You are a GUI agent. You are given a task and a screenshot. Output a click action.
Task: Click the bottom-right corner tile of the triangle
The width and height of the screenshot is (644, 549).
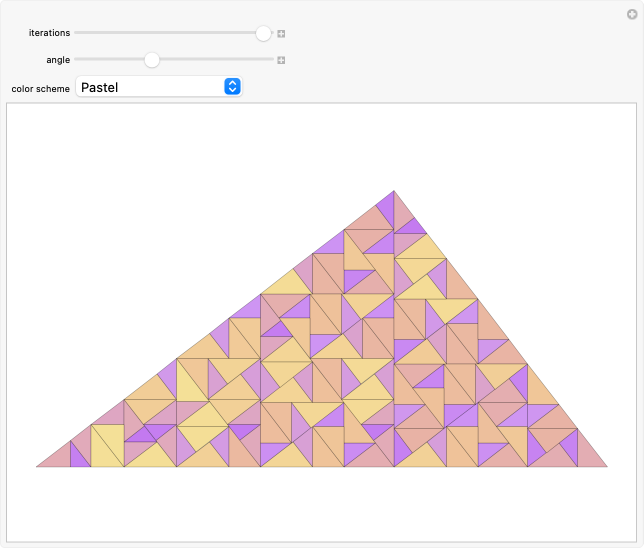click(588, 456)
